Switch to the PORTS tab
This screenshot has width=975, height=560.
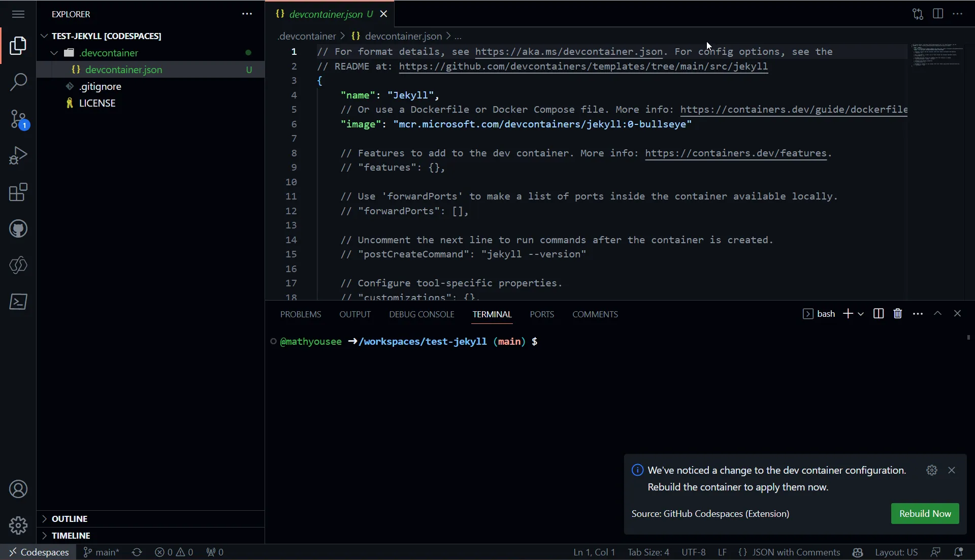pos(542,314)
